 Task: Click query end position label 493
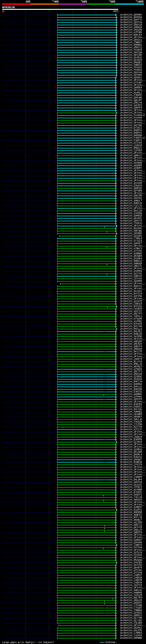pos(115,11)
